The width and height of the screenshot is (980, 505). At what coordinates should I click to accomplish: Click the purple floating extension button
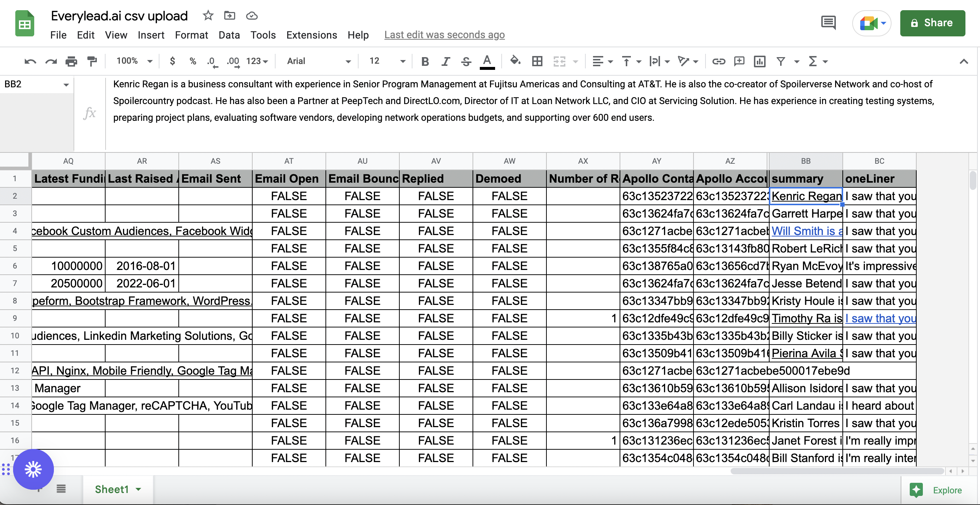[33, 469]
